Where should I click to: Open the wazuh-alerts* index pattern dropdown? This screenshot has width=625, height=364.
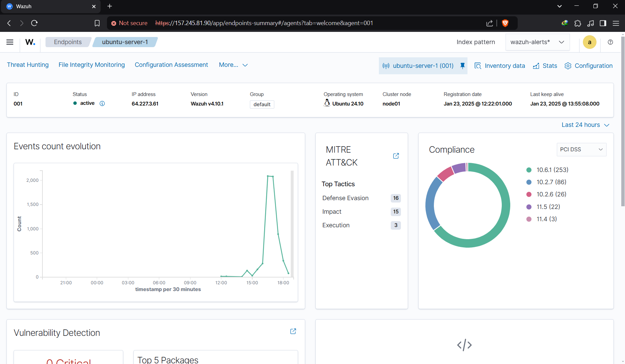pos(537,42)
